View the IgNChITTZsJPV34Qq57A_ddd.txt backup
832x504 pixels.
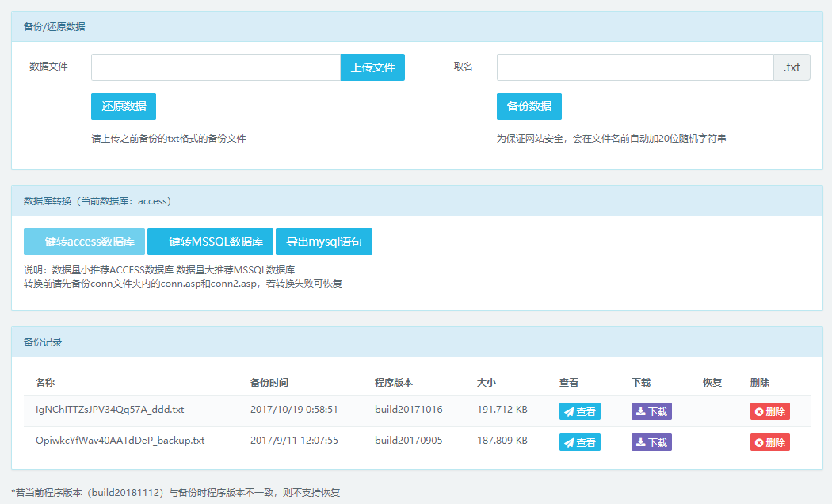coord(579,411)
